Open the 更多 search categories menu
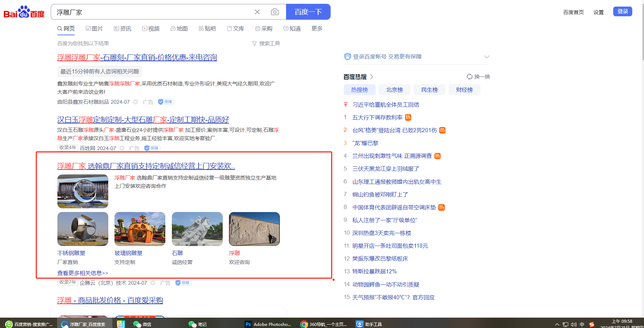The height and width of the screenshot is (328, 644). pyautogui.click(x=317, y=28)
